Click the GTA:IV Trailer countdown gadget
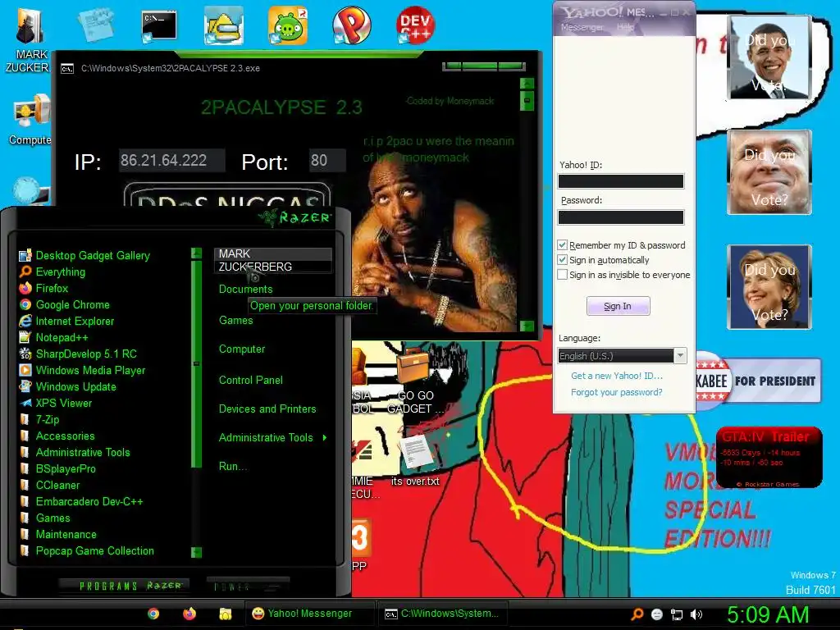Image resolution: width=840 pixels, height=630 pixels. coord(769,458)
